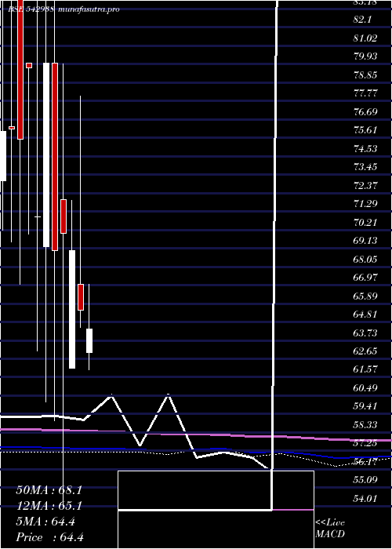Viewport: 392px width, 549px height.
Task: Click the 70.21 price axis label
Action: 365,222
